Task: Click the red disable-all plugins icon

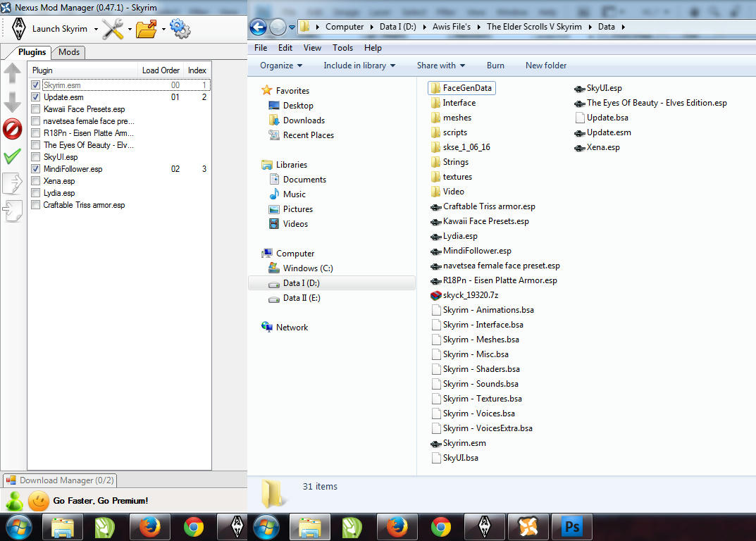Action: pos(13,129)
